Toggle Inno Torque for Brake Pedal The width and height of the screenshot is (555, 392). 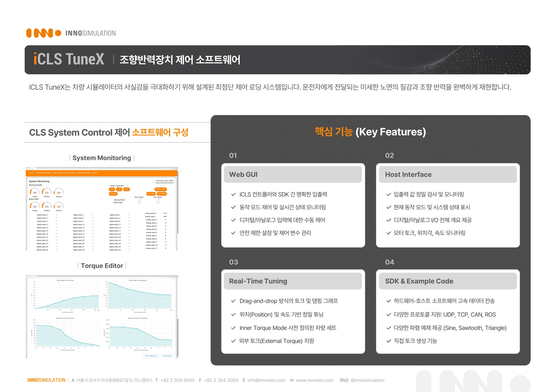[x=157, y=202]
